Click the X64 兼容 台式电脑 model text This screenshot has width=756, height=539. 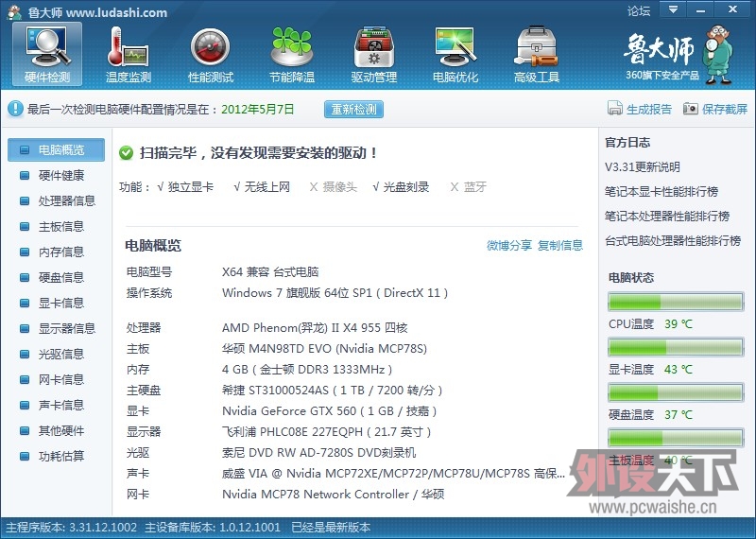pos(270,272)
